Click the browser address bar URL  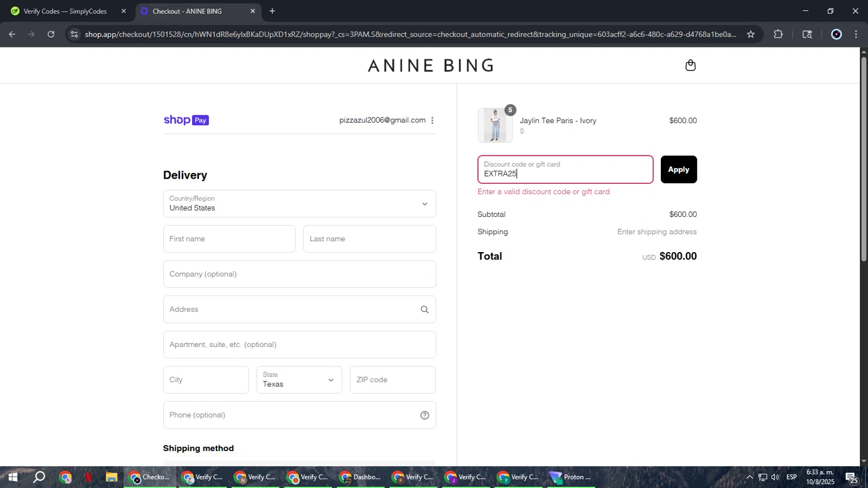click(x=410, y=34)
